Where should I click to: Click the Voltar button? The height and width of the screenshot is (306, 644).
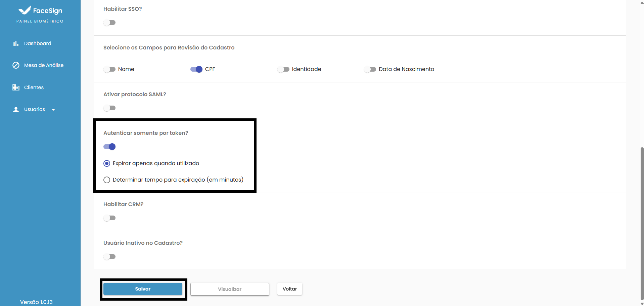289,289
